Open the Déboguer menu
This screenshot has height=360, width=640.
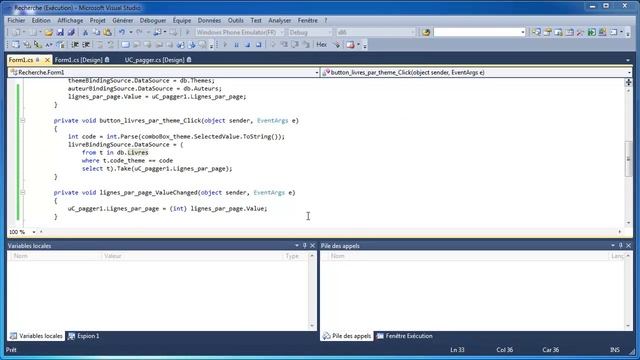click(153, 20)
